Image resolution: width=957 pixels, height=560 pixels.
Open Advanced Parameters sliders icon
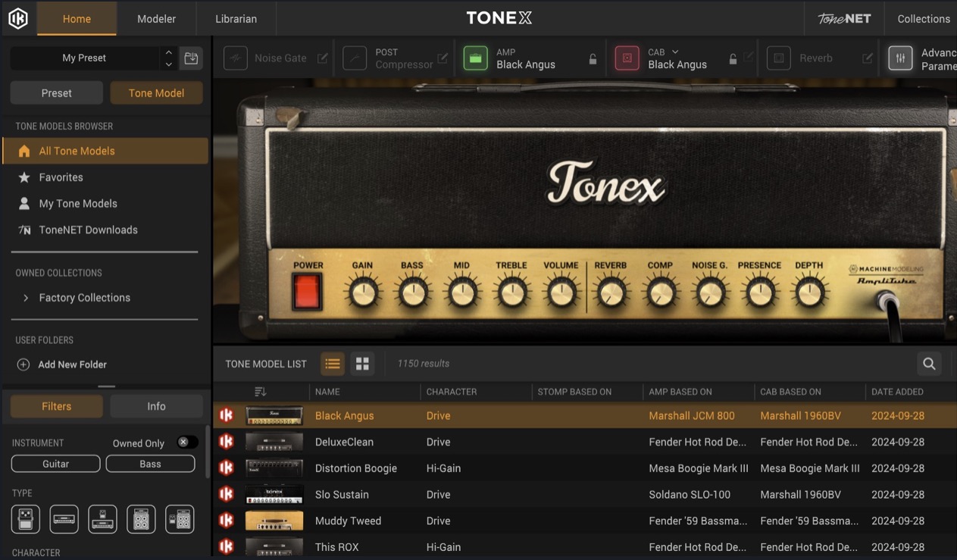click(x=900, y=58)
